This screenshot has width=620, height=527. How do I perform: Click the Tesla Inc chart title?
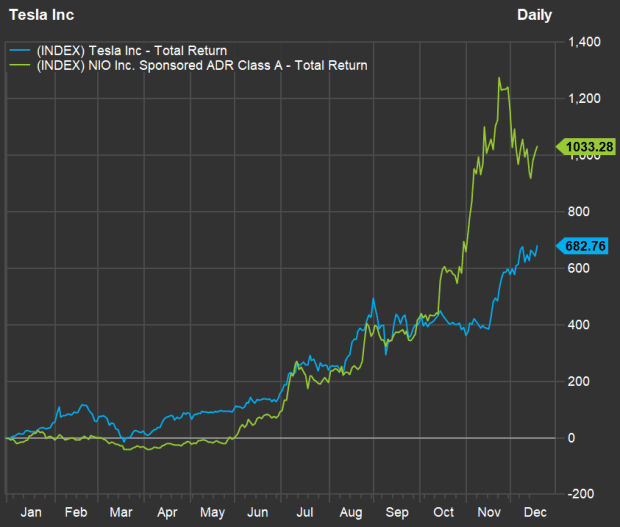[x=40, y=15]
